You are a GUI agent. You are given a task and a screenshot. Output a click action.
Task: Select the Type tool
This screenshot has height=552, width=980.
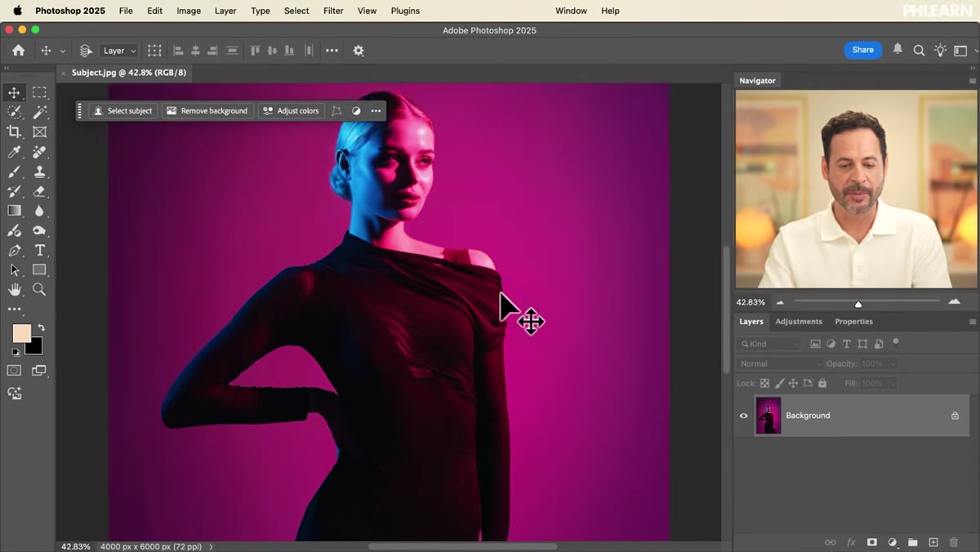pos(39,250)
